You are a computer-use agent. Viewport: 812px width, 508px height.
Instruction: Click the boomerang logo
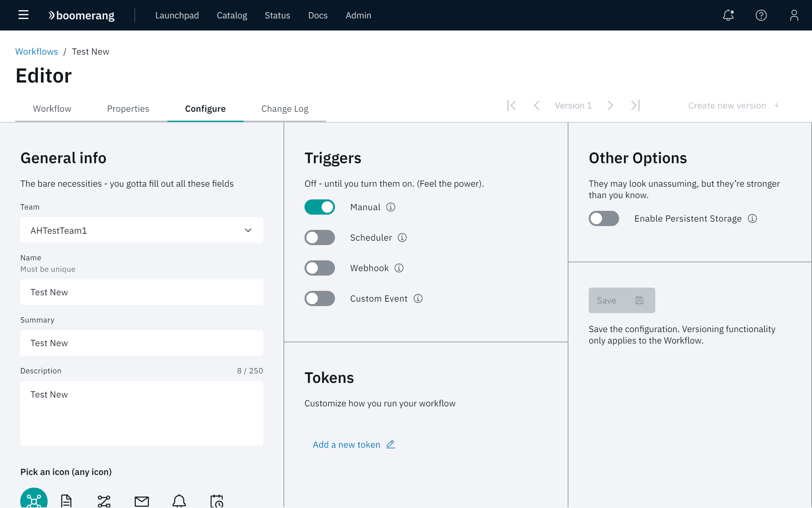pos(81,15)
